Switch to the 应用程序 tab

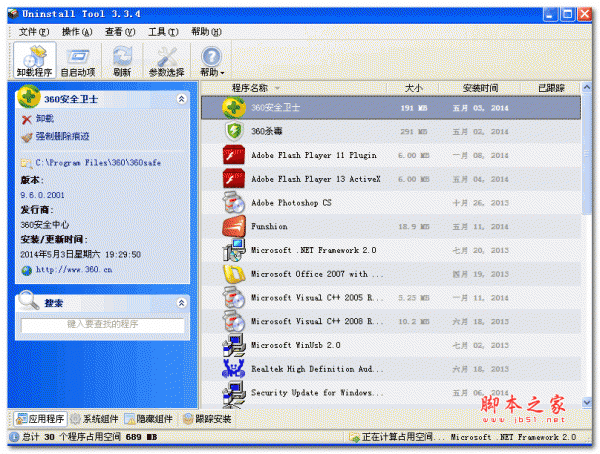(x=40, y=419)
